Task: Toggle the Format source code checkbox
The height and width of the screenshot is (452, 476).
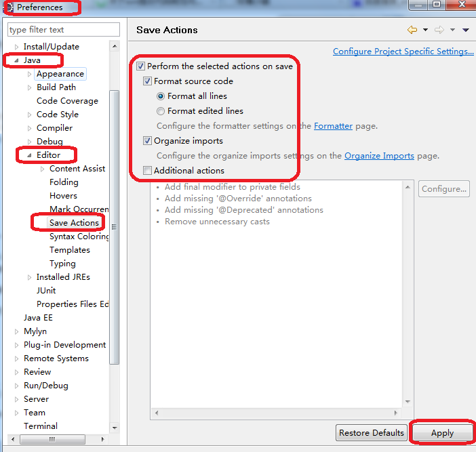Action: click(x=147, y=81)
